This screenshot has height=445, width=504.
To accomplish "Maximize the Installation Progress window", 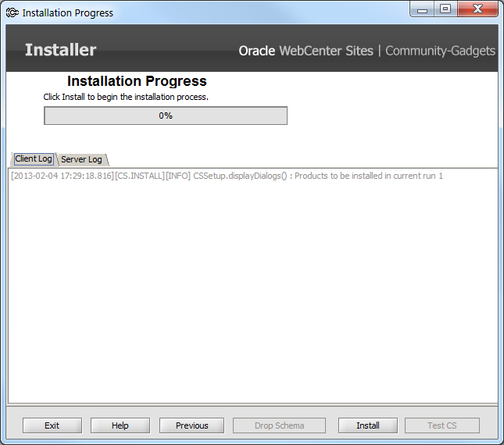I will click(445, 9).
